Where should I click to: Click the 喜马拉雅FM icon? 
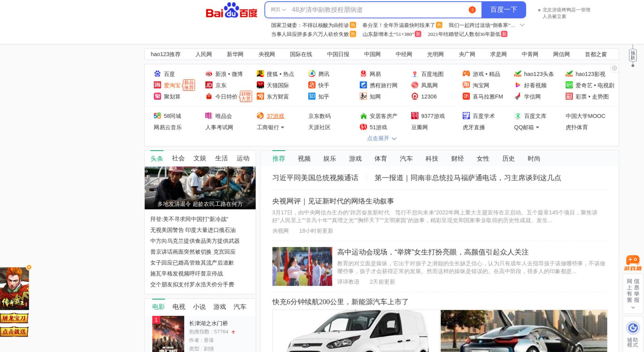pyautogui.click(x=466, y=97)
